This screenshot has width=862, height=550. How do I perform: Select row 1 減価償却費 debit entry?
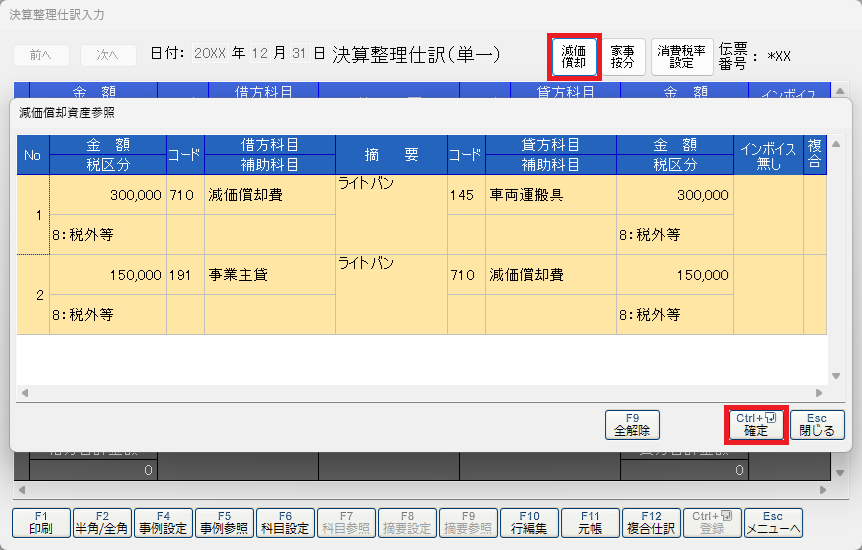[x=268, y=196]
